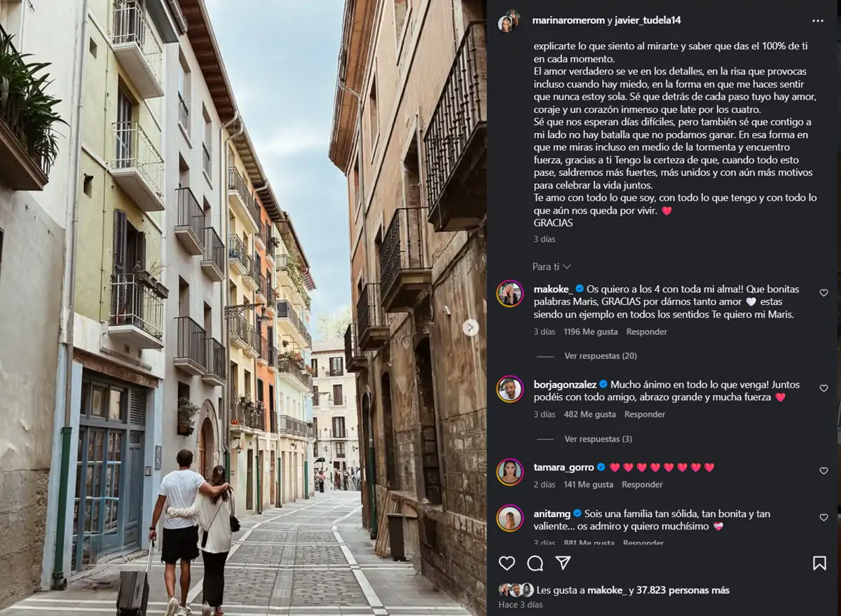Open comments with the speech bubble icon
This screenshot has height=616, width=841.
535,563
